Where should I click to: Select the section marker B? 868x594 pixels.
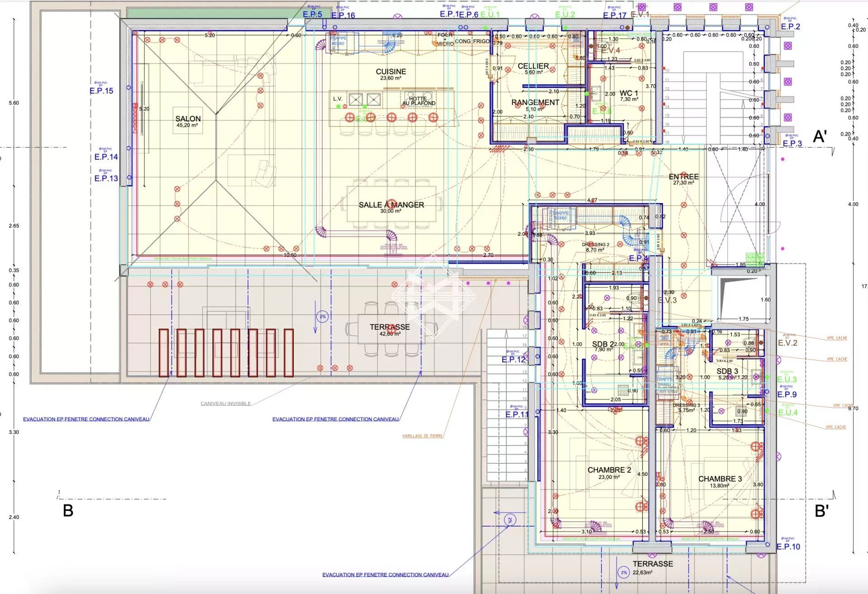[68, 511]
